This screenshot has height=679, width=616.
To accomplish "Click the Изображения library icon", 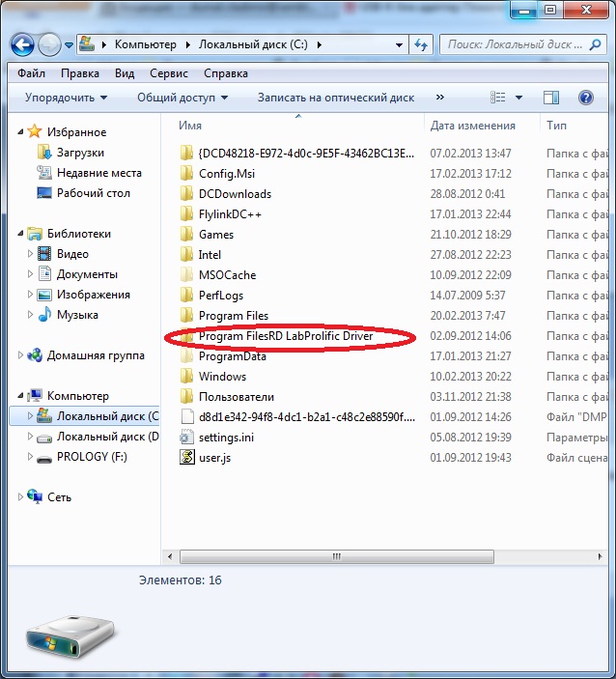I will [44, 295].
